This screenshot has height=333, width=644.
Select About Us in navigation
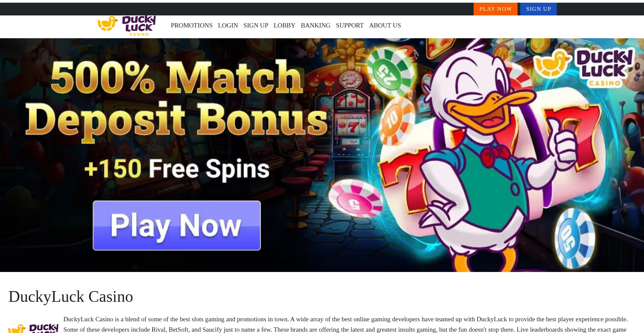click(385, 25)
